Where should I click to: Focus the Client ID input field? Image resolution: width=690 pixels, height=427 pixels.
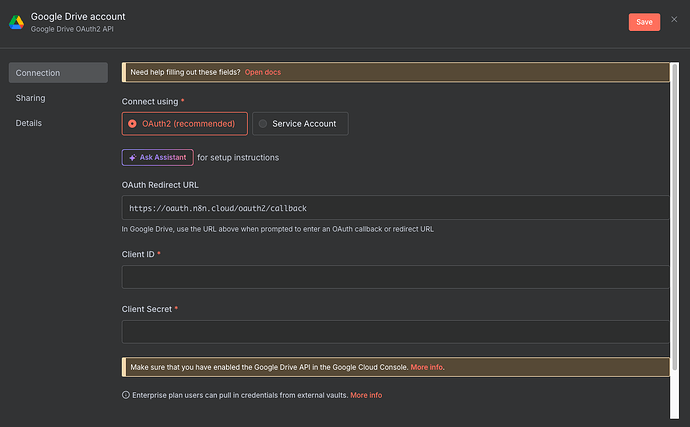coord(394,277)
